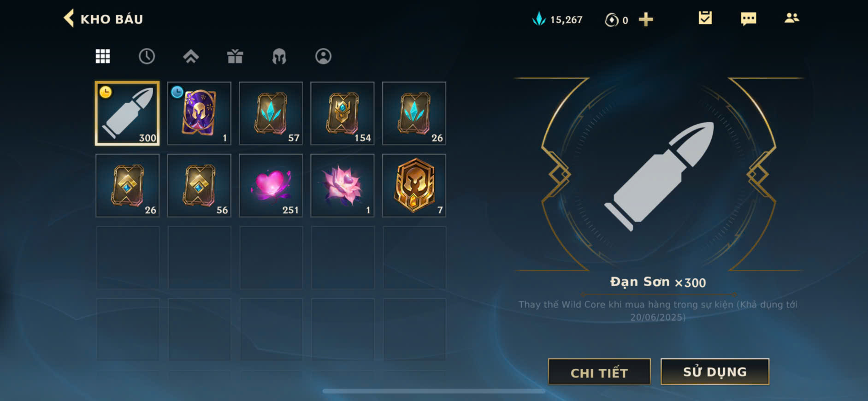Image resolution: width=868 pixels, height=401 pixels.
Task: Tap the blue mote currency balance 15,267
Action: point(557,19)
